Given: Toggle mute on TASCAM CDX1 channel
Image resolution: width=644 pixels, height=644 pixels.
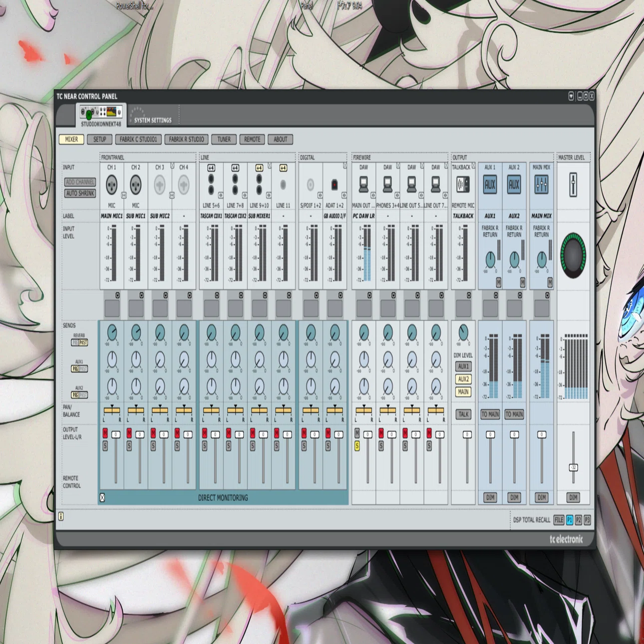Looking at the screenshot, I should pyautogui.click(x=205, y=433).
